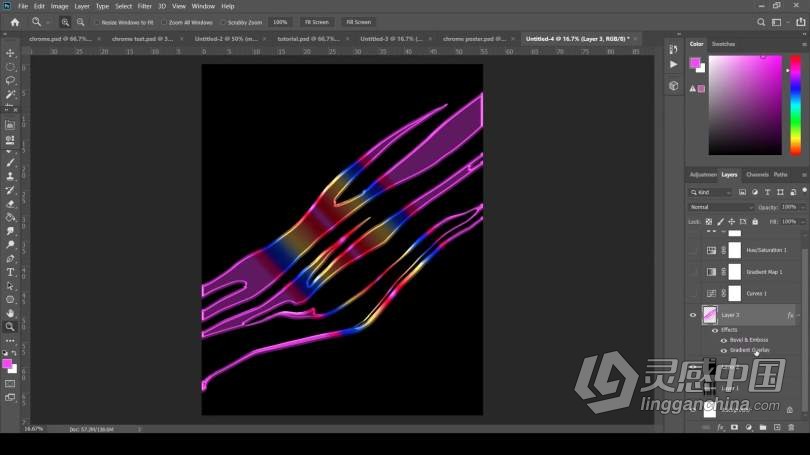Screen dimensions: 810x455
Task: Open the layer Kind filter dropdown
Action: click(713, 192)
